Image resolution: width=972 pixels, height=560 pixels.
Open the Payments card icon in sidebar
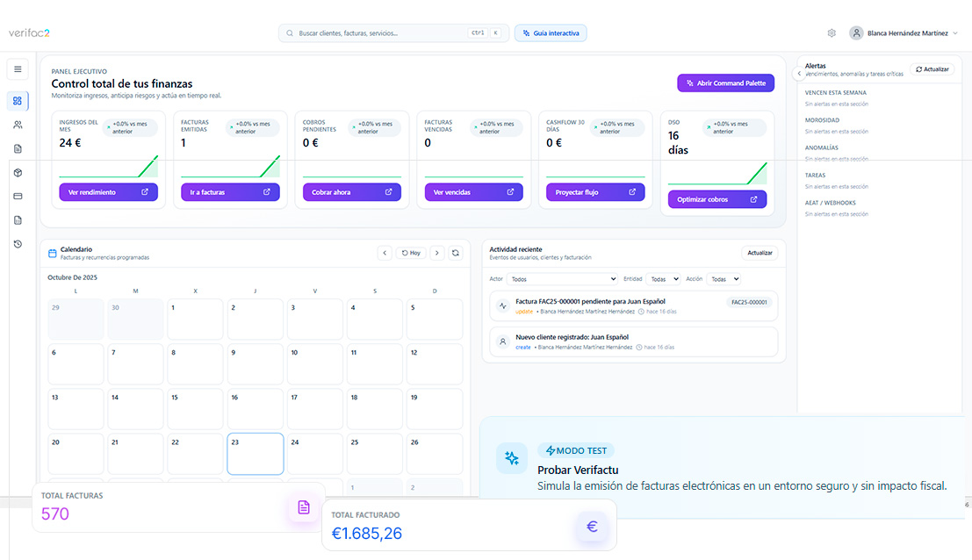click(17, 195)
